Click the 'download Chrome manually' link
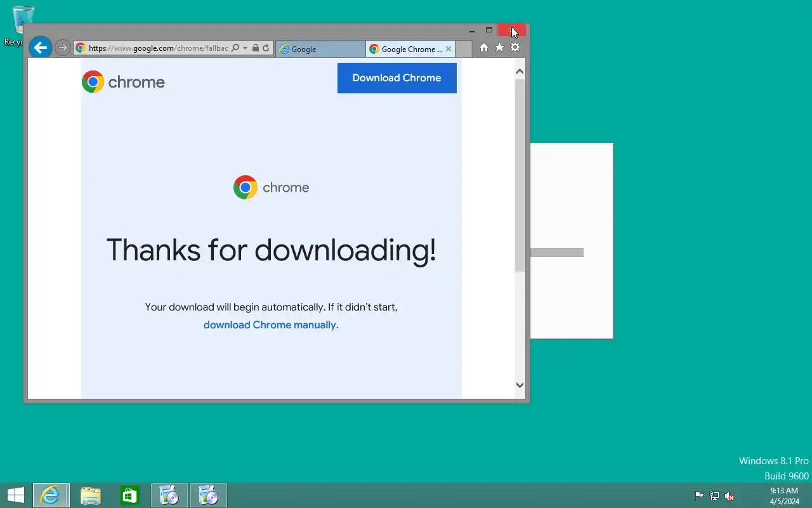Viewport: 812px width, 508px height. click(x=271, y=324)
